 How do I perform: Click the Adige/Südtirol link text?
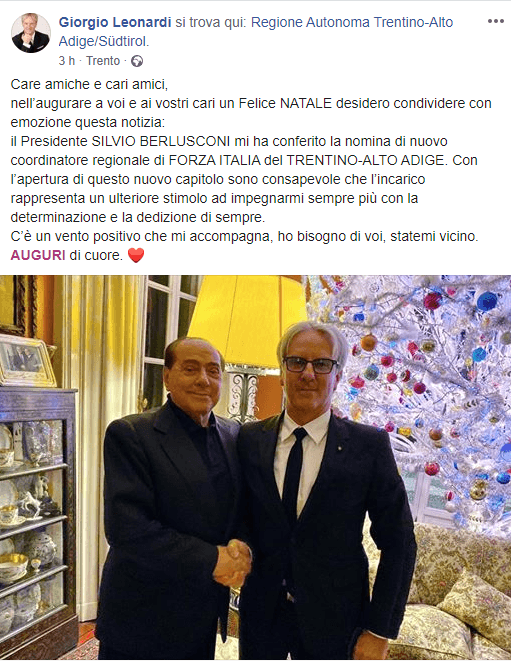tap(104, 41)
